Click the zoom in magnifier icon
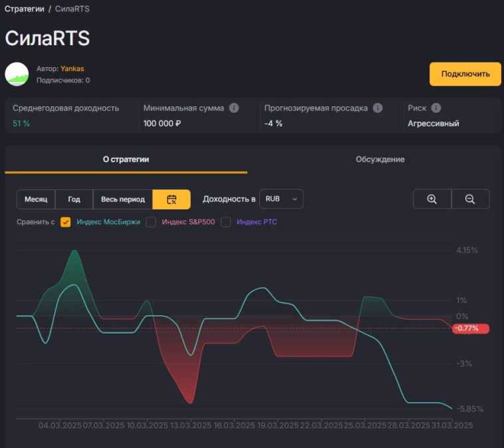504x448 pixels. coord(432,199)
